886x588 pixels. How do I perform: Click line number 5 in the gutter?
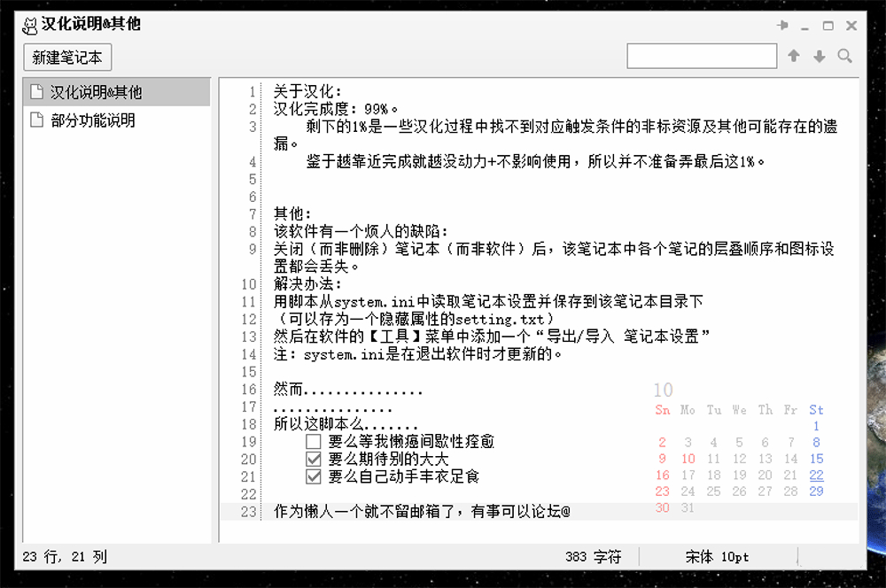click(x=253, y=180)
